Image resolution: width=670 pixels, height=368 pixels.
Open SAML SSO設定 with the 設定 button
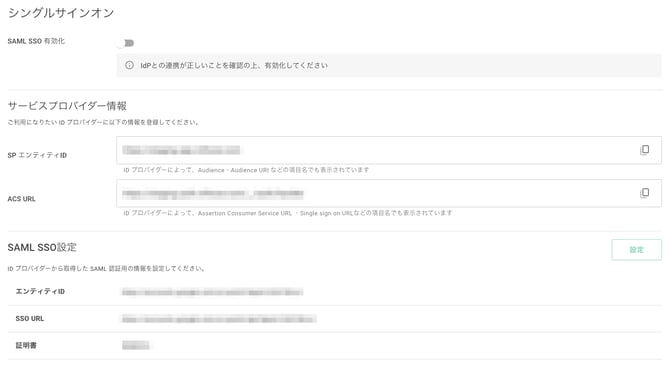(x=636, y=250)
